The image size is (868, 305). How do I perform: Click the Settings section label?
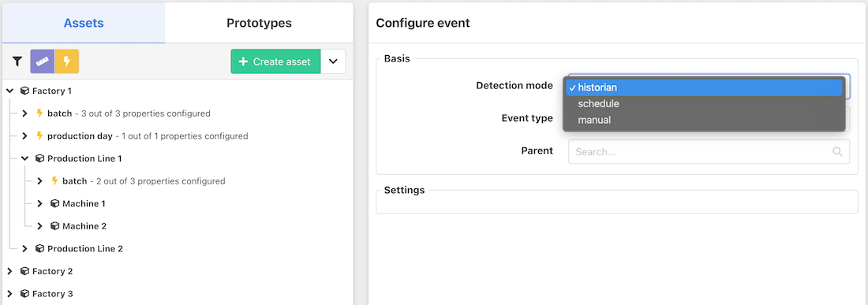click(x=404, y=190)
